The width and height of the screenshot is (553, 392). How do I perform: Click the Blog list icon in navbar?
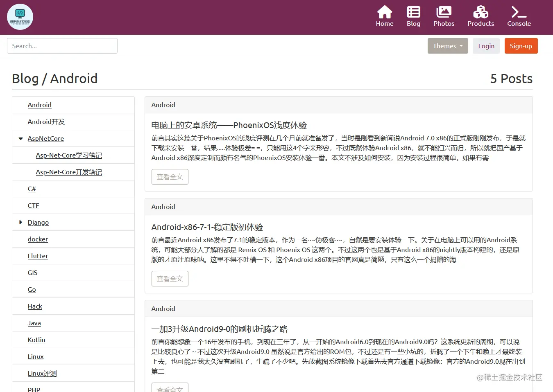[x=413, y=12]
